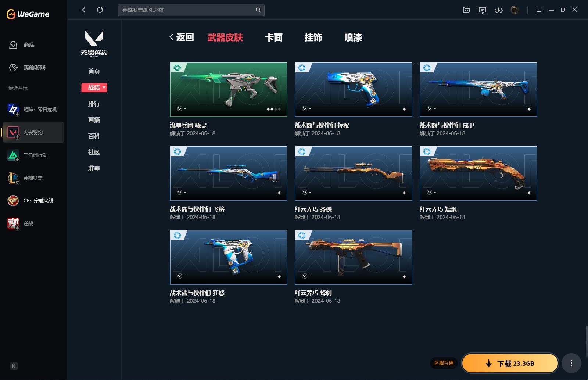
Task: Open the 纤云弄巧 莽侠 skin card
Action: (353, 173)
